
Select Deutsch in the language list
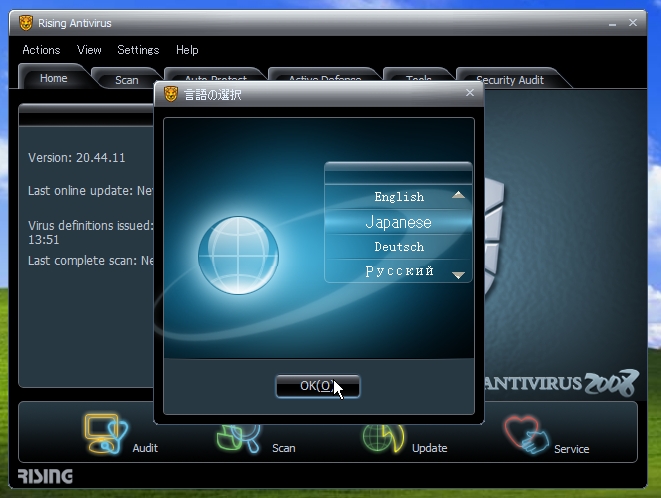(398, 247)
